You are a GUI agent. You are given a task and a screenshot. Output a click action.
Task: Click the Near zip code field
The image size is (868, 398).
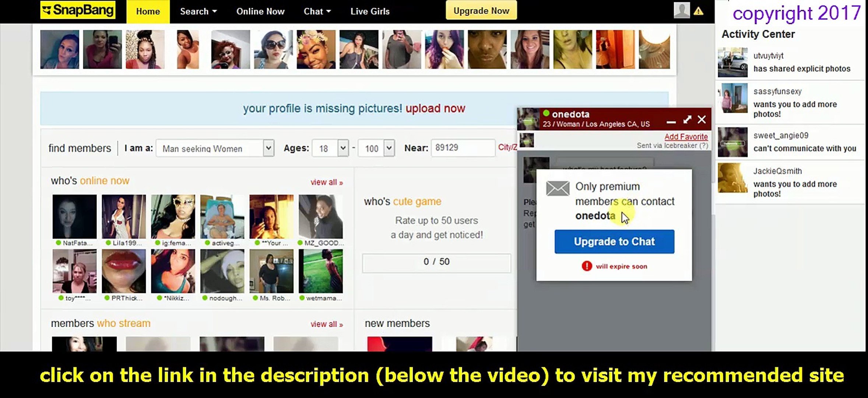pos(463,148)
